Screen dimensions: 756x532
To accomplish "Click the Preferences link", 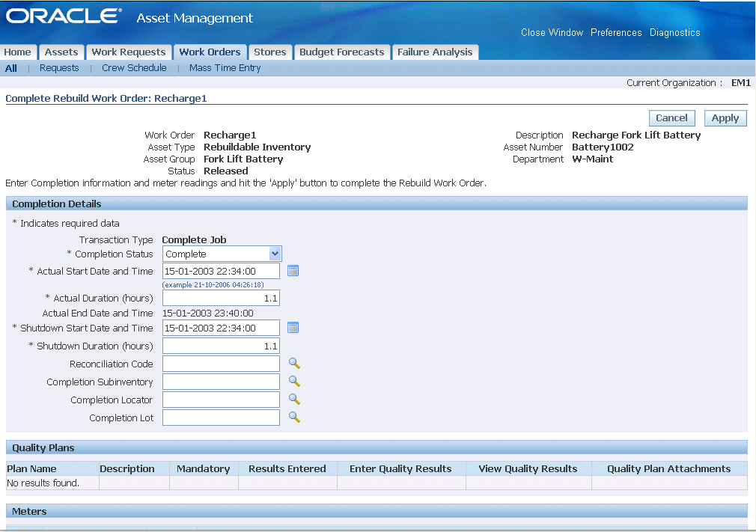I will [616, 33].
